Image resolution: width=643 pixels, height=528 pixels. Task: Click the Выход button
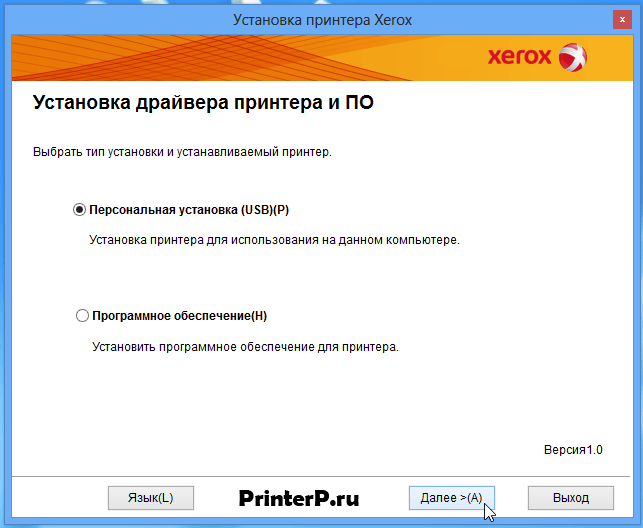[x=571, y=498]
